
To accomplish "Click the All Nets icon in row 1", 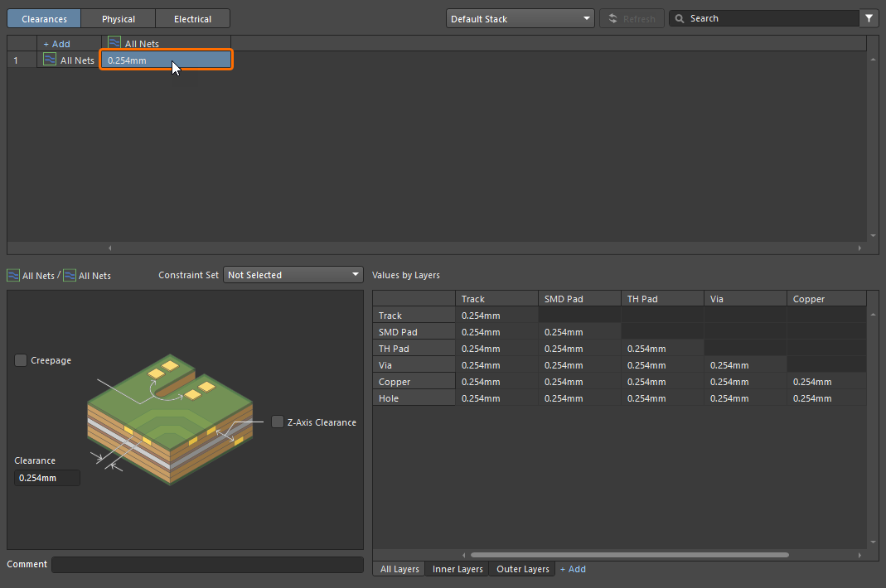I will click(x=50, y=60).
